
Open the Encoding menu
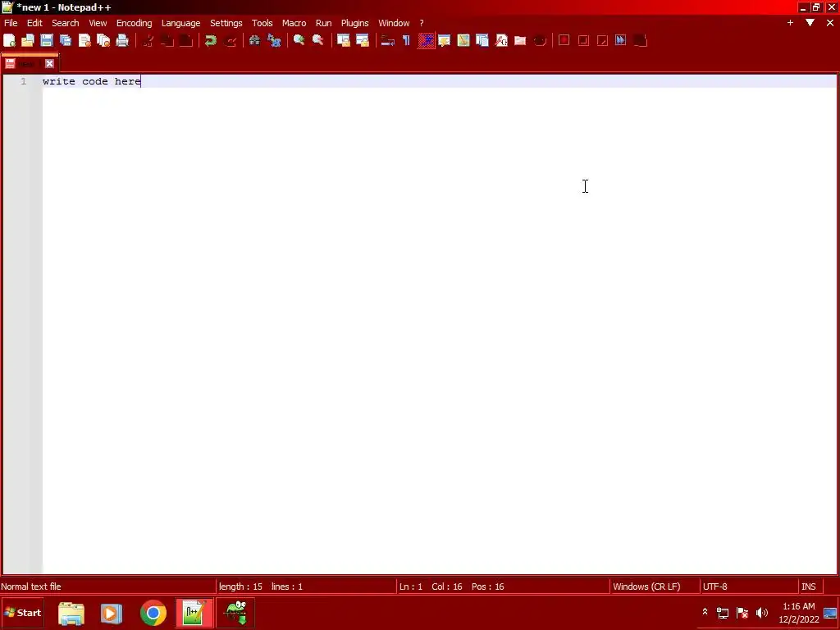[134, 23]
